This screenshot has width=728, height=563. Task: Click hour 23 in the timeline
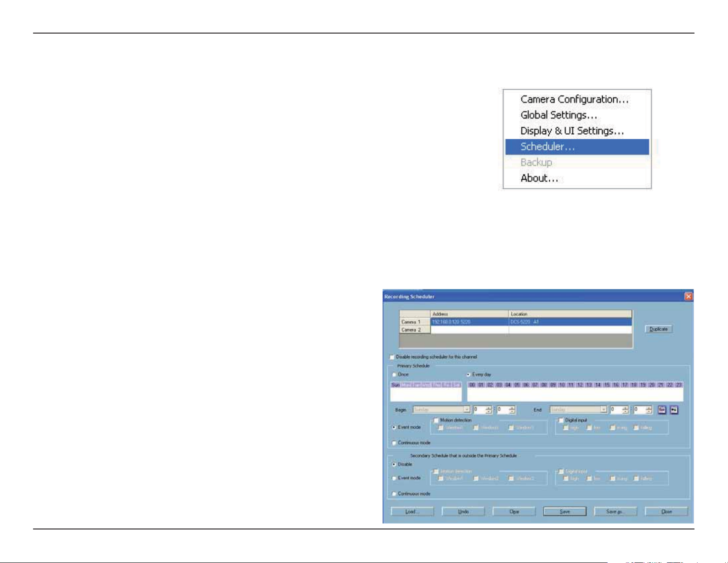(678, 385)
